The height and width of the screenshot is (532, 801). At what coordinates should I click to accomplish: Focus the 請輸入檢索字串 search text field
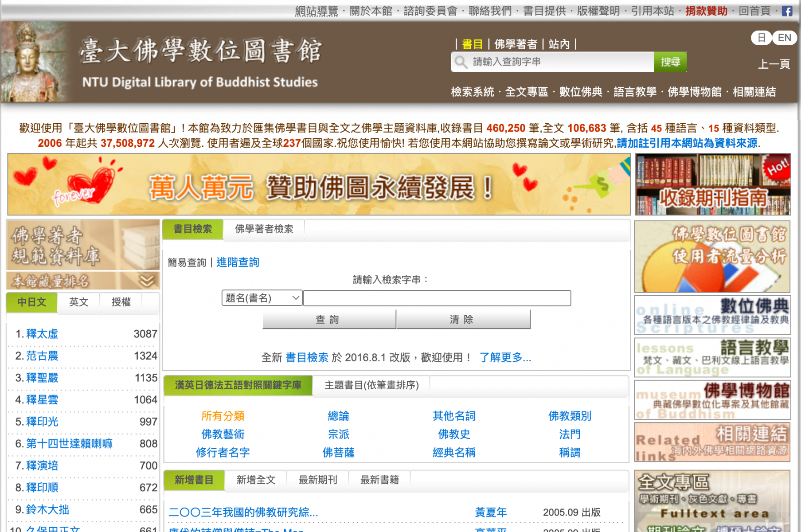click(x=437, y=298)
